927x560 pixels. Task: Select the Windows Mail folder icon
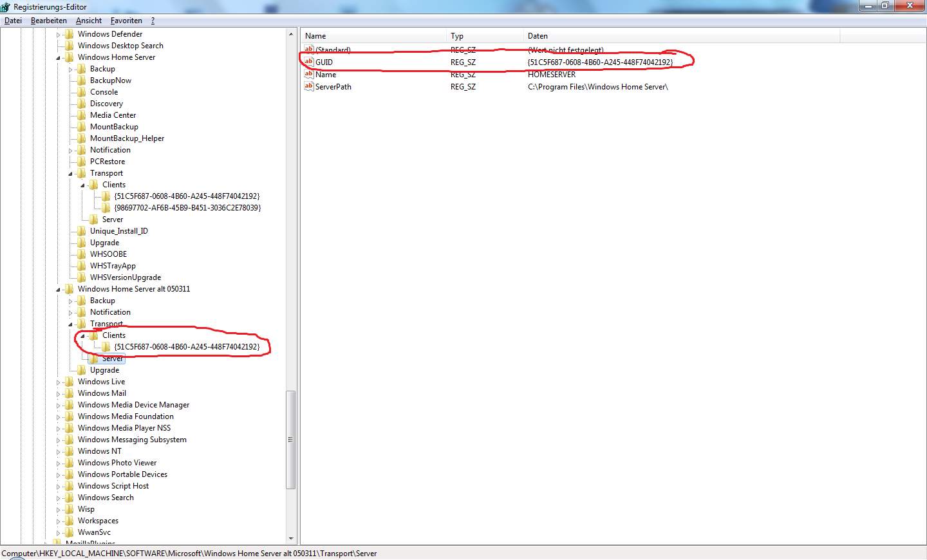point(70,393)
